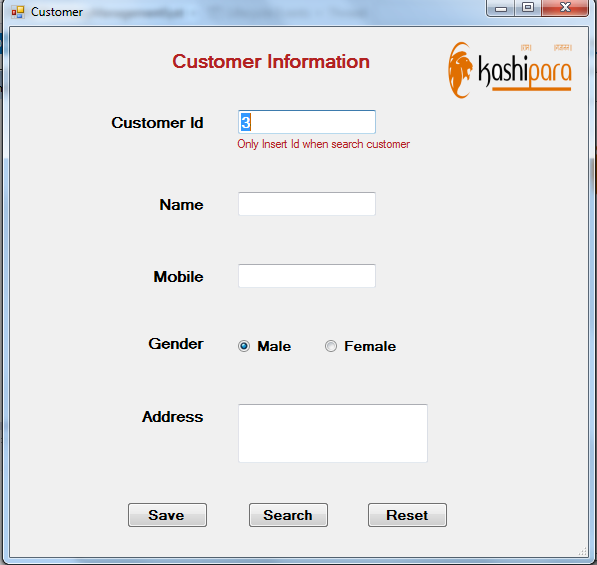This screenshot has width=597, height=565.
Task: Close the Customer window
Action: pyautogui.click(x=565, y=8)
